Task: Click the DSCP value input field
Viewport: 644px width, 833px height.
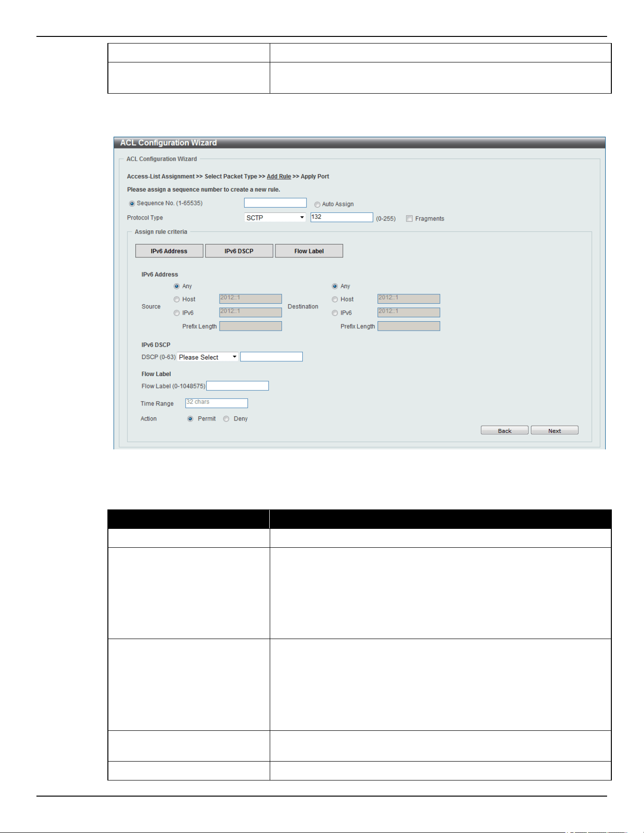Action: pyautogui.click(x=272, y=357)
